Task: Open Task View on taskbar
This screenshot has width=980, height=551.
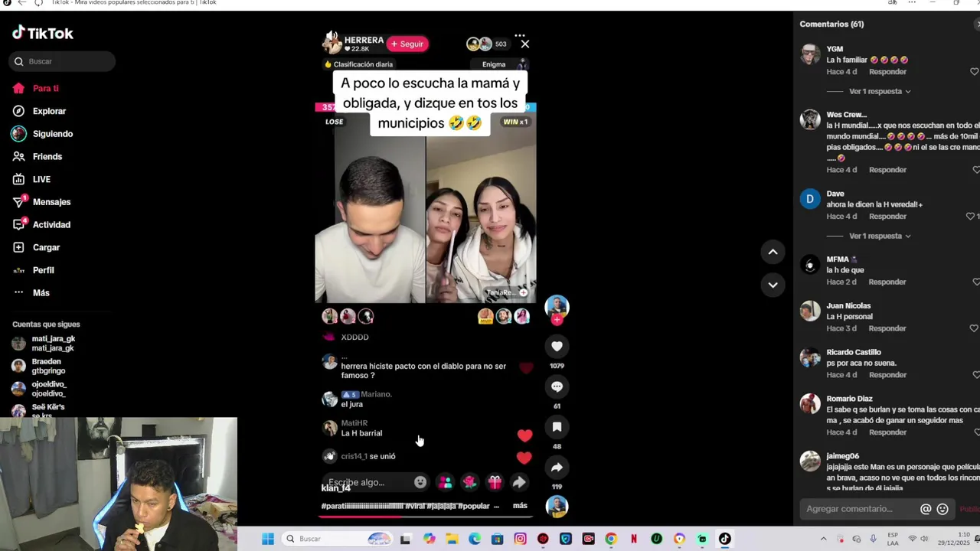Action: (x=406, y=539)
